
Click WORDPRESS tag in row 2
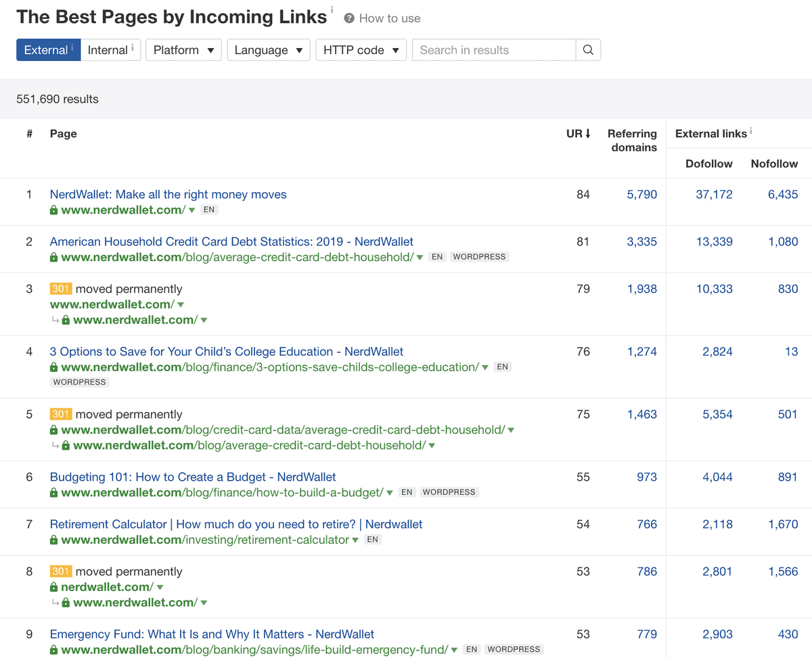click(479, 257)
